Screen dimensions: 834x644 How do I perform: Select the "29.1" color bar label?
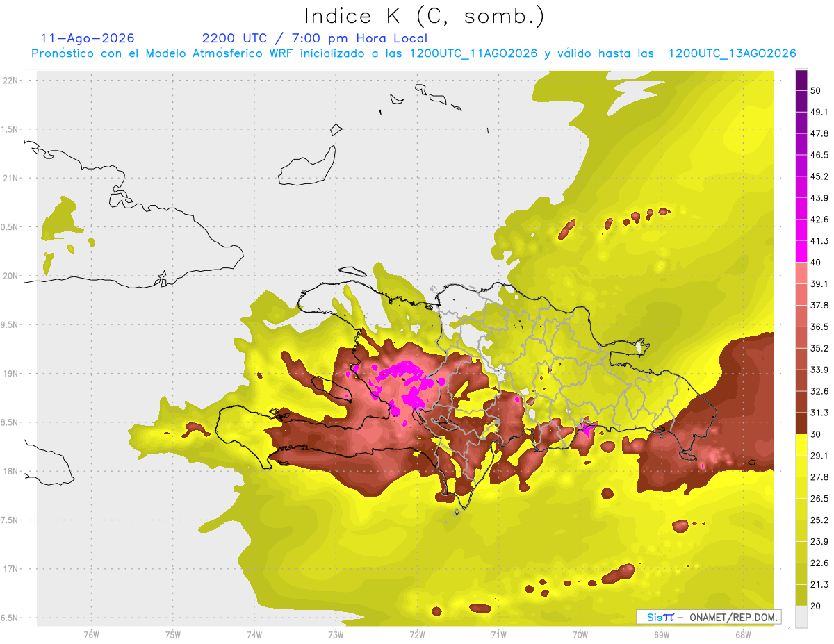coord(819,456)
